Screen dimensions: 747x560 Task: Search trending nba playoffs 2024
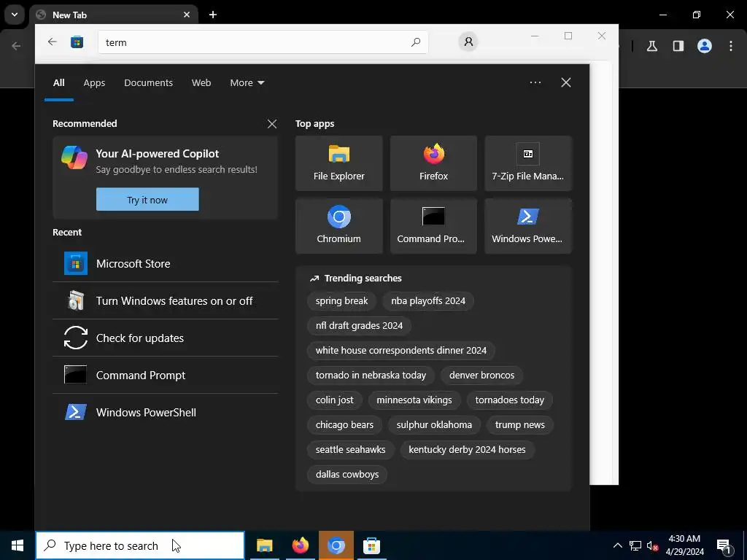tap(427, 300)
